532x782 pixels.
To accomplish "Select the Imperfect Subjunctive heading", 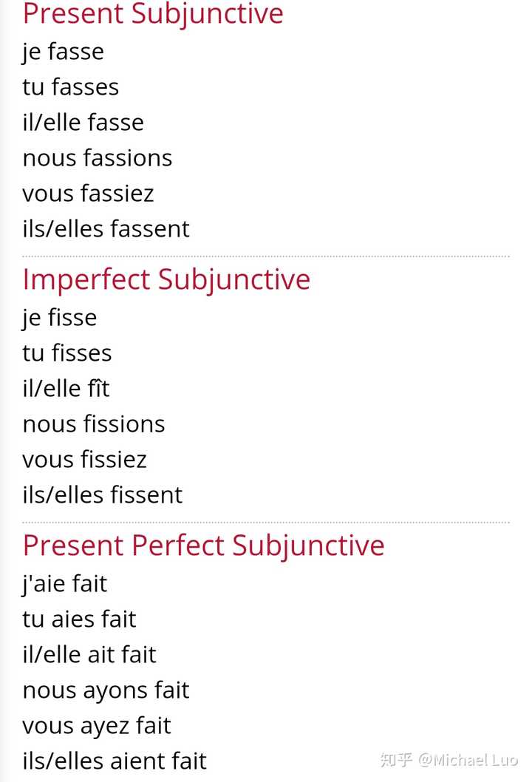I will [166, 280].
